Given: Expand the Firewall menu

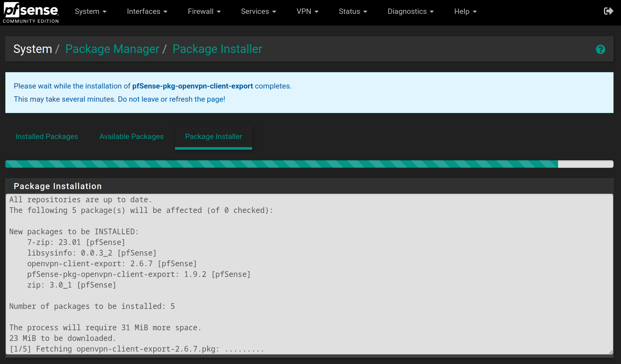Looking at the screenshot, I should click(x=205, y=11).
